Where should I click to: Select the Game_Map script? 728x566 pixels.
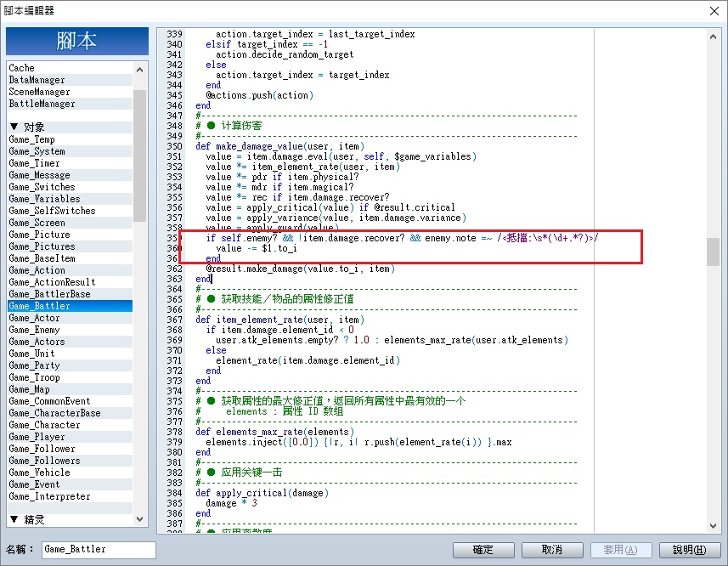coord(71,389)
